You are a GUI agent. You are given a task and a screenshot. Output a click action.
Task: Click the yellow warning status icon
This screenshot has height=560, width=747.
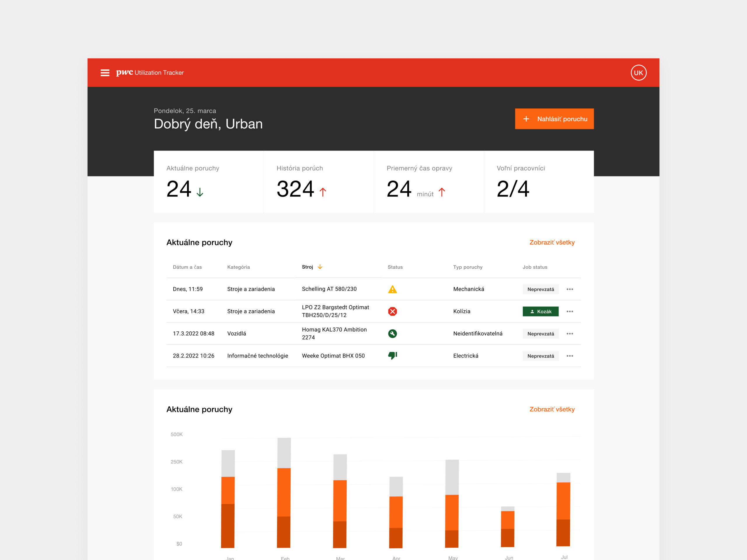tap(392, 289)
